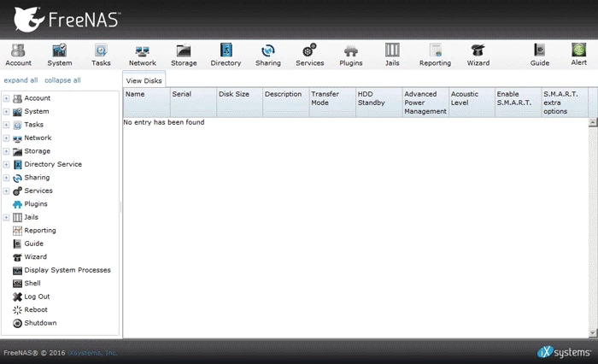Select Jails label in sidebar tree
The width and height of the screenshot is (598, 364).
click(x=32, y=217)
